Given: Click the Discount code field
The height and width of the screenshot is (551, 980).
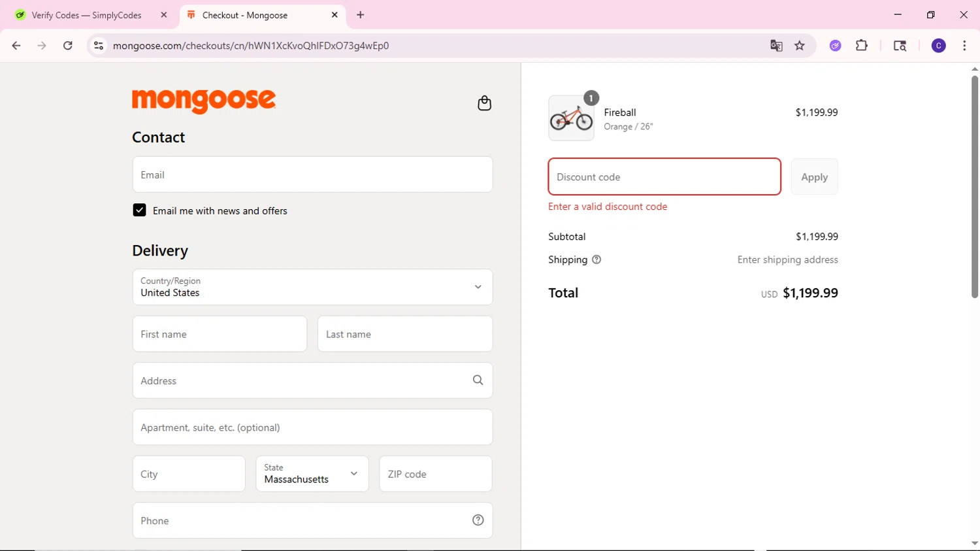Looking at the screenshot, I should tap(664, 176).
